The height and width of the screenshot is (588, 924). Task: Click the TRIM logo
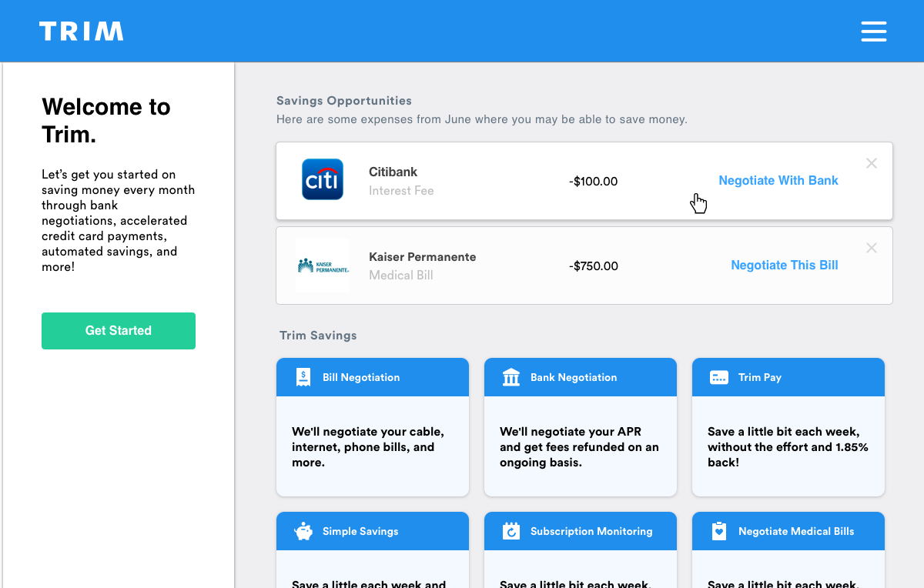click(x=82, y=32)
